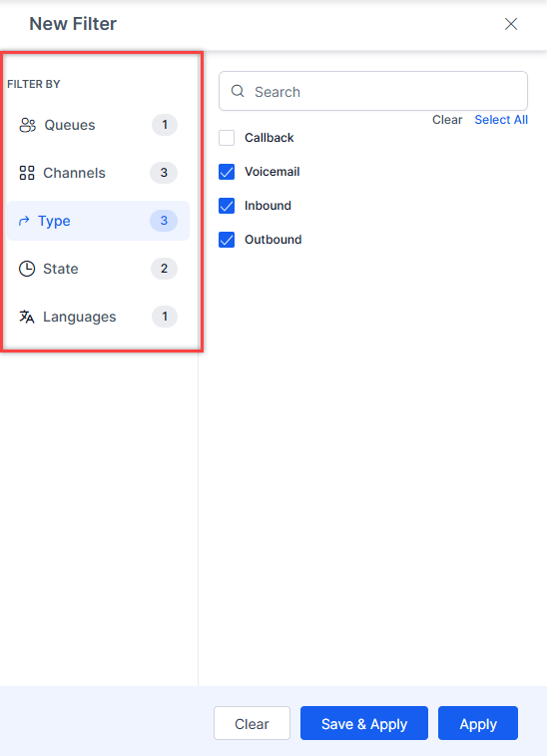
Task: Select the State filter category
Action: coord(98,269)
